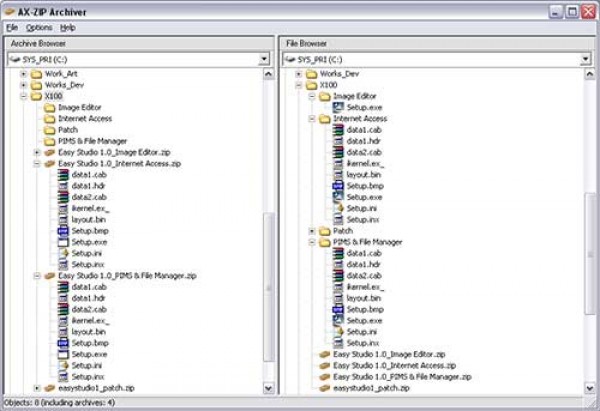Viewport: 600px width, 411px height.
Task: Click Archive Browser scrollbar up arrow
Action: 269,74
